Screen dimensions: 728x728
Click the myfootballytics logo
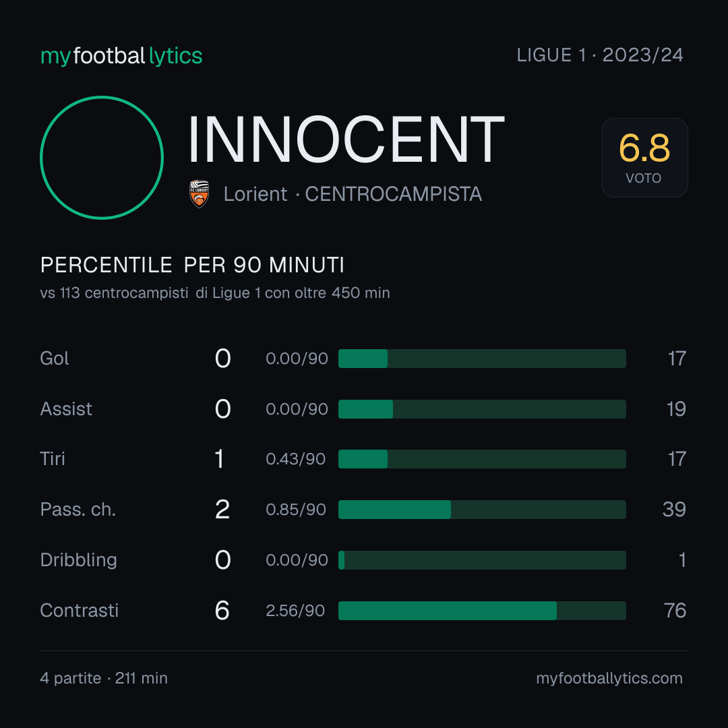pyautogui.click(x=121, y=56)
